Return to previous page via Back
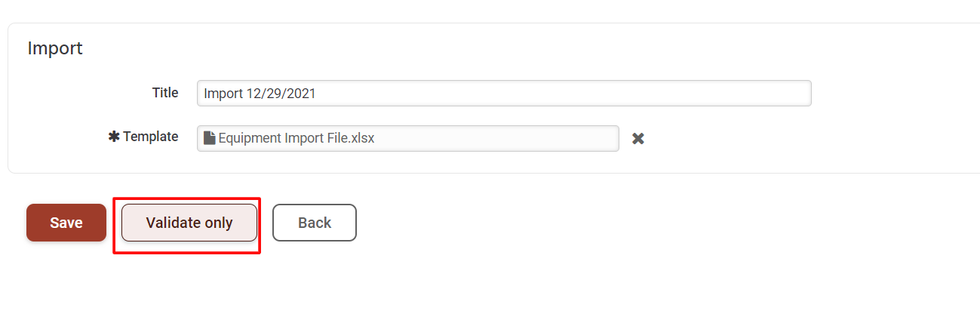This screenshot has width=980, height=323. click(x=315, y=223)
